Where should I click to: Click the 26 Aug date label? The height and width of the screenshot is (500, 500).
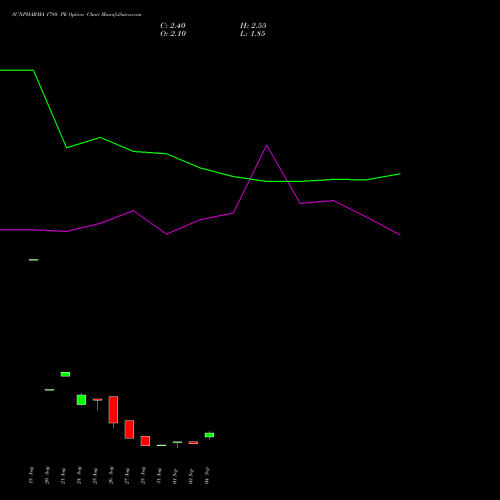pos(111,475)
